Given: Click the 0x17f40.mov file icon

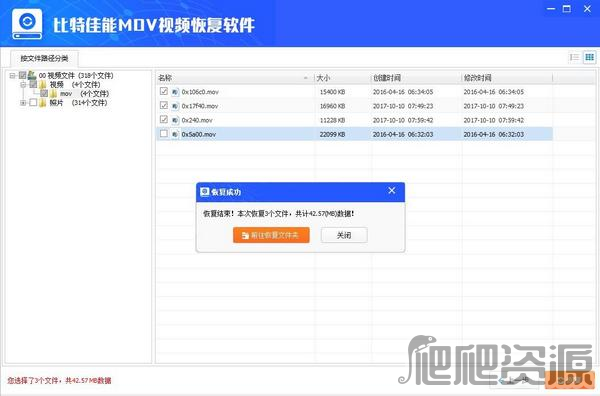Looking at the screenshot, I should tap(175, 106).
